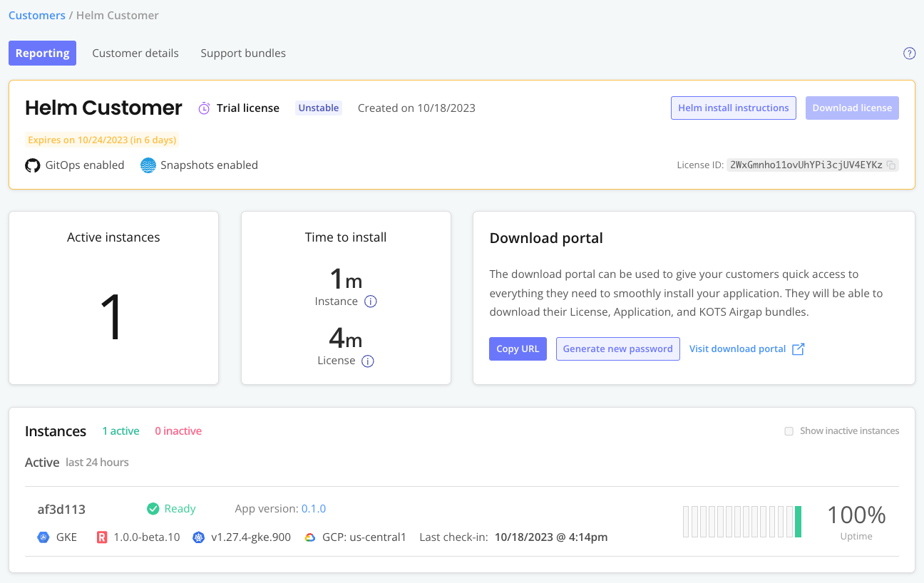
Task: Click the external link icon beside Visit download portal
Action: click(798, 349)
